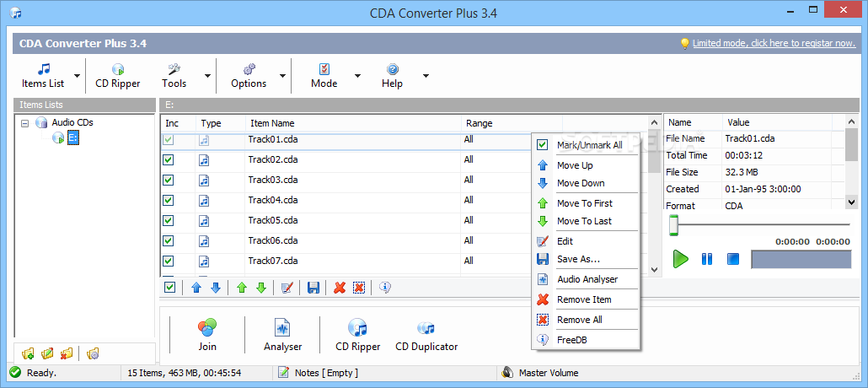
Task: Uncheck the Track03.cda include checkbox
Action: (169, 180)
